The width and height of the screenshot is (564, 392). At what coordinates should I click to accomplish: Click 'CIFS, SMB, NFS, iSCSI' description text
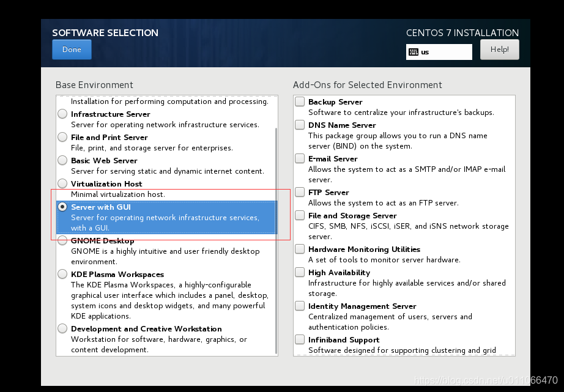tap(408, 231)
